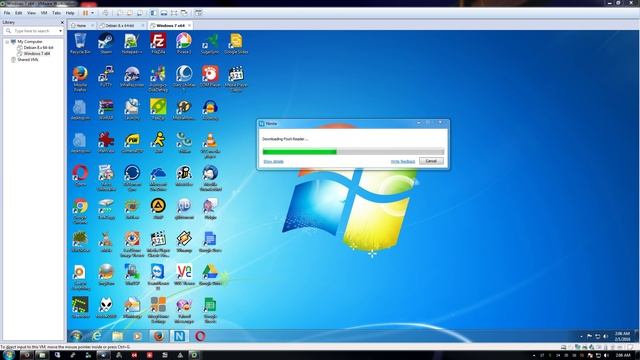
Task: Open the Tabs menu
Action: click(56, 13)
